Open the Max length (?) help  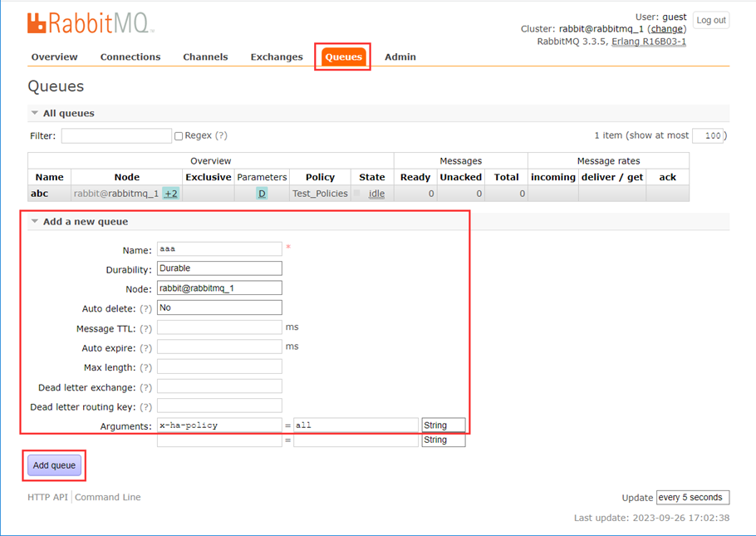pos(145,367)
